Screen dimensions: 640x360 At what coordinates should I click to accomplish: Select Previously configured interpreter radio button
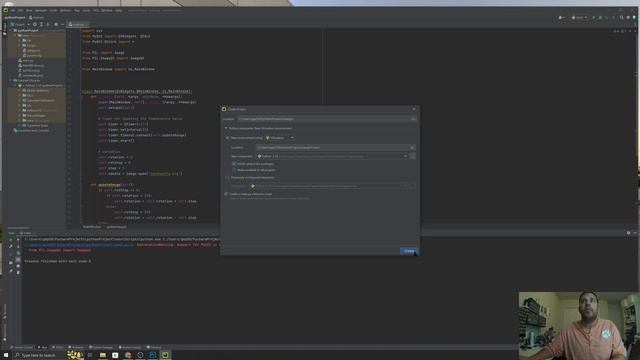[x=228, y=178]
